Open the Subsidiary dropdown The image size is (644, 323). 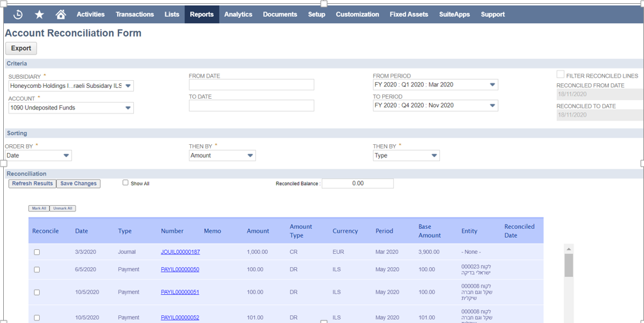pos(71,86)
